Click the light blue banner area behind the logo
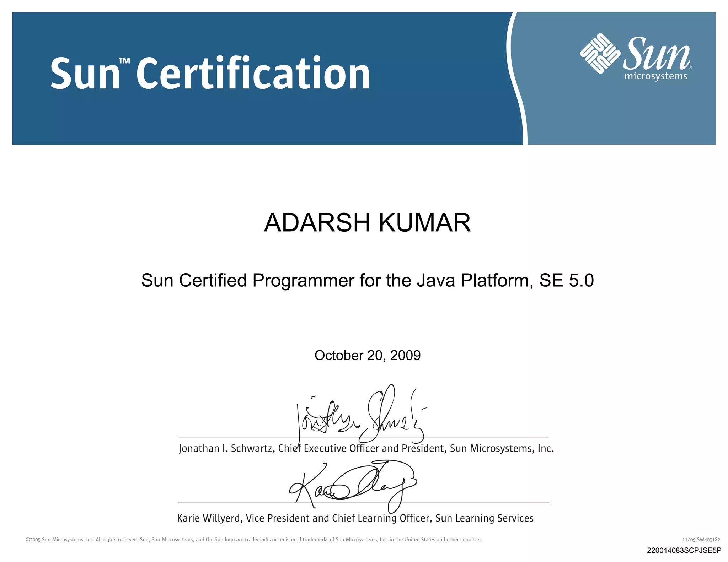This screenshot has height=562, width=728. [x=622, y=114]
